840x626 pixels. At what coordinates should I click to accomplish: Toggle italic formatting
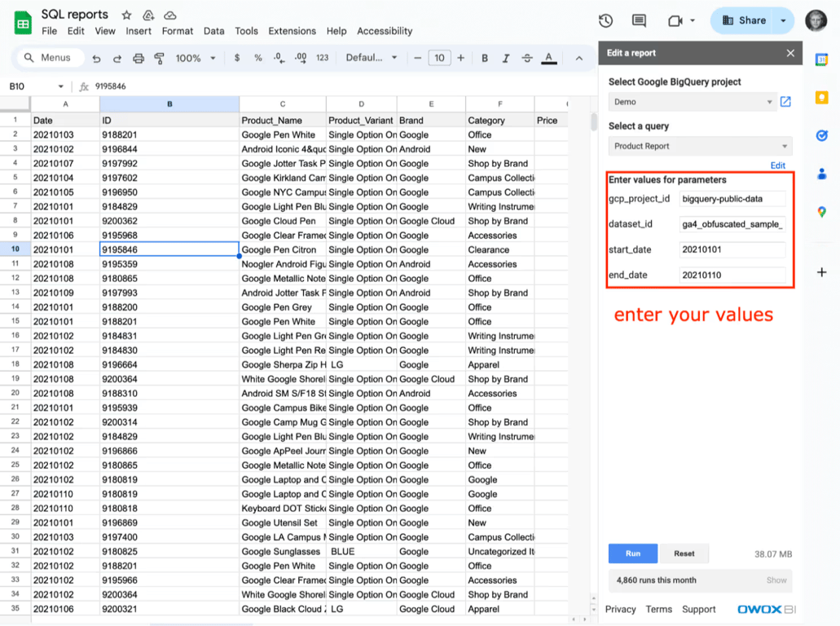506,59
